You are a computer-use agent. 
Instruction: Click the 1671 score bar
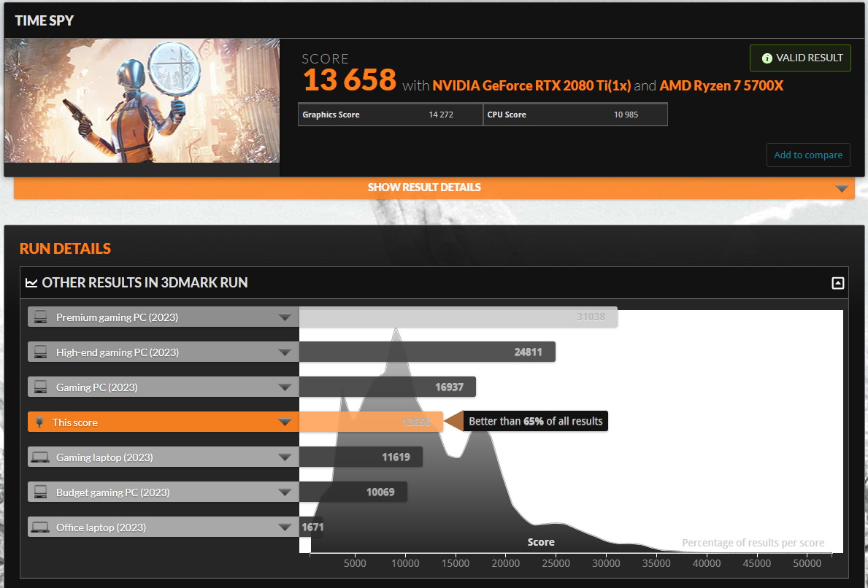point(312,527)
